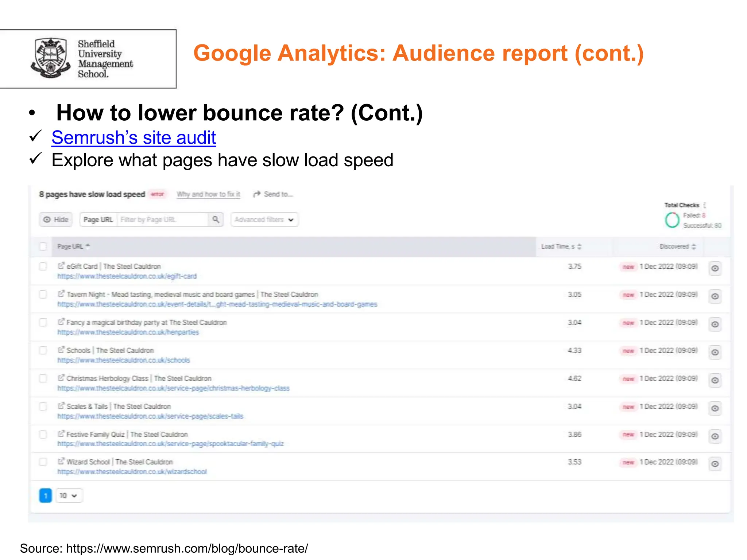
Task: Click the Total Checks progress ring
Action: pos(672,220)
